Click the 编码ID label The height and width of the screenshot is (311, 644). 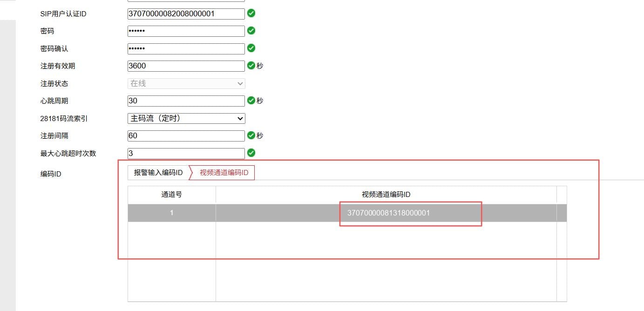pos(51,174)
